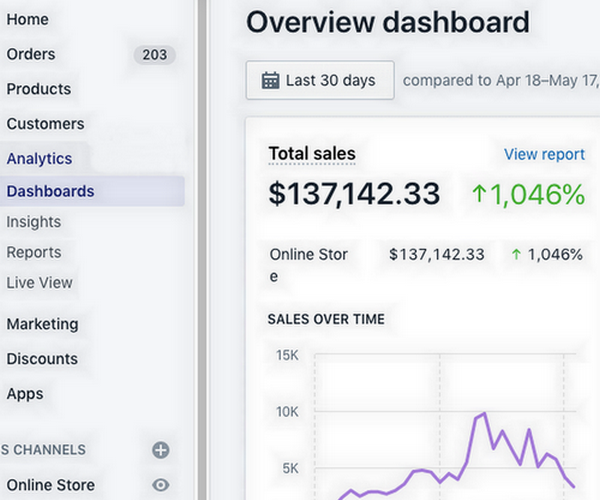
Task: Add a sales channel with plus icon
Action: [161, 450]
